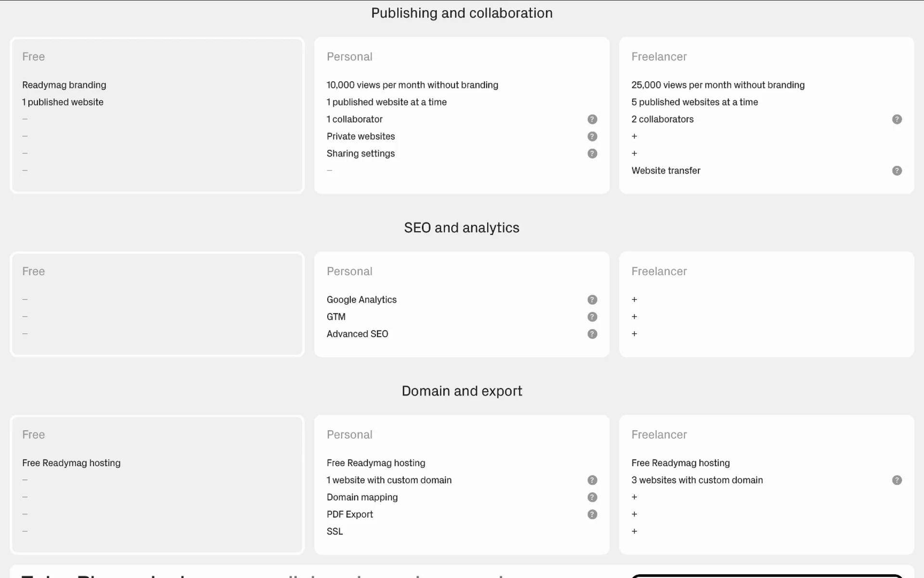
Task: Click help icon for 3 websites custom domain
Action: (897, 480)
